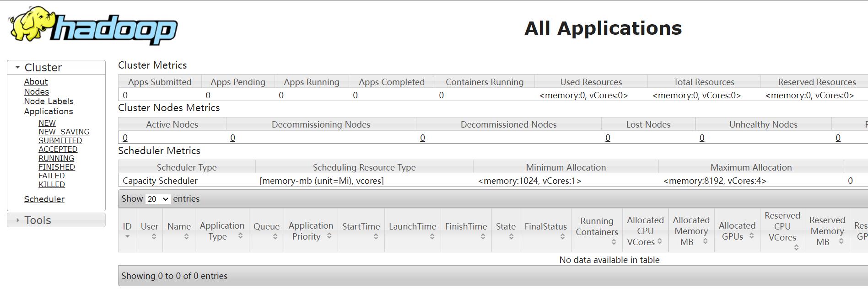Sort table by ID column arrow

pos(127,236)
